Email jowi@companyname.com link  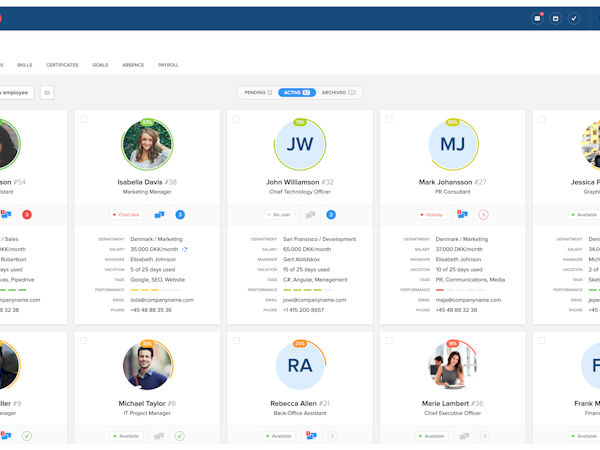(x=315, y=300)
